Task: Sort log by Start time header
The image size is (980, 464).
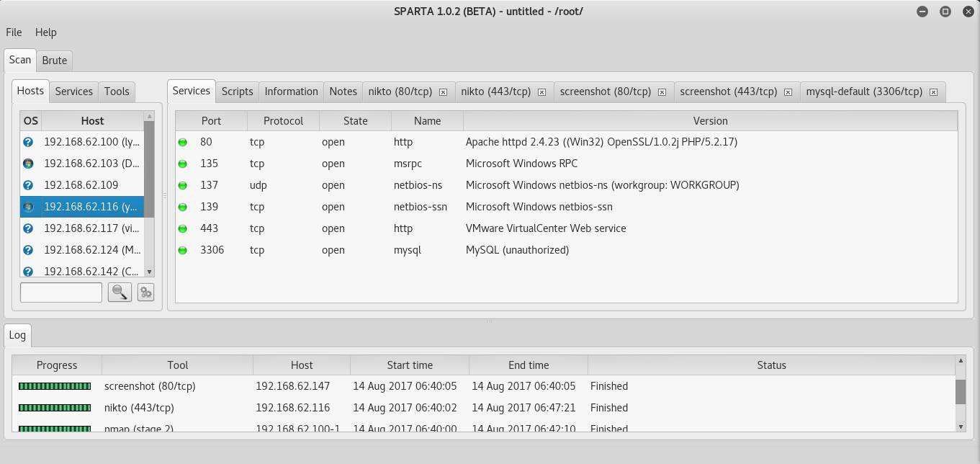Action: coord(409,365)
